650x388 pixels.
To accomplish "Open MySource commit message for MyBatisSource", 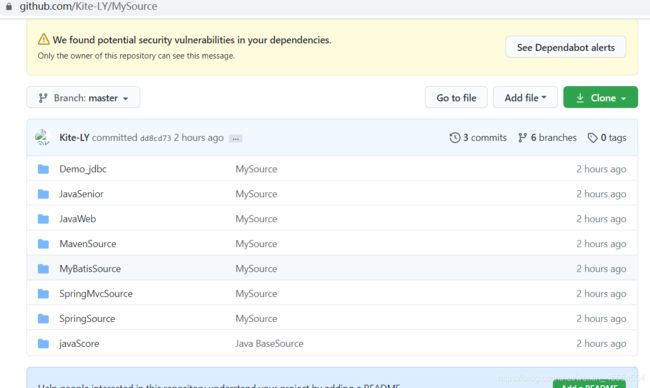I will point(256,269).
